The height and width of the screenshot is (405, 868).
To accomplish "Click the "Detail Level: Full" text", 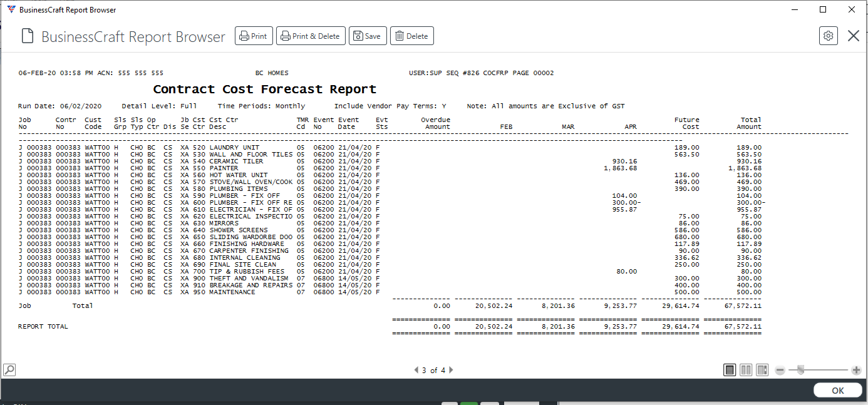I will coord(160,106).
